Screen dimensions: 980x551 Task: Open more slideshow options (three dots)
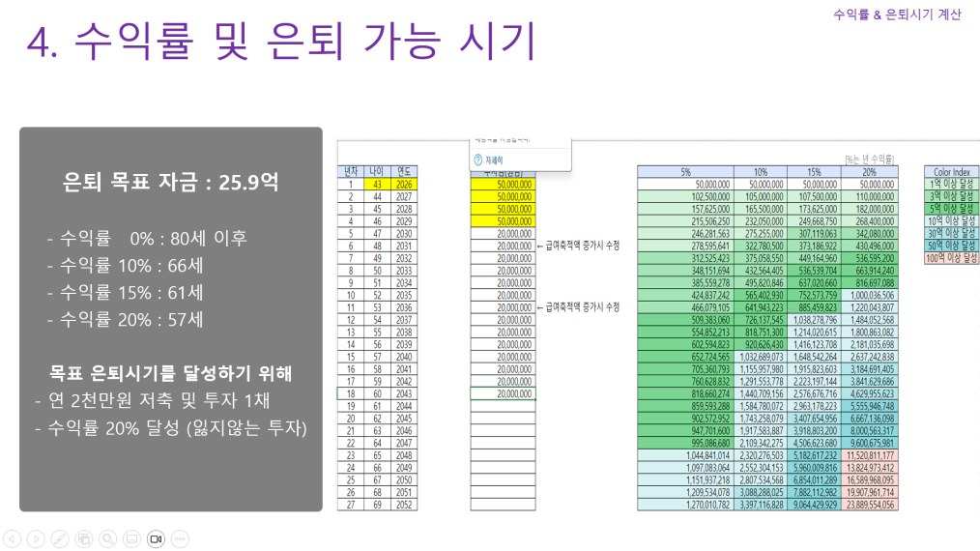click(x=180, y=538)
